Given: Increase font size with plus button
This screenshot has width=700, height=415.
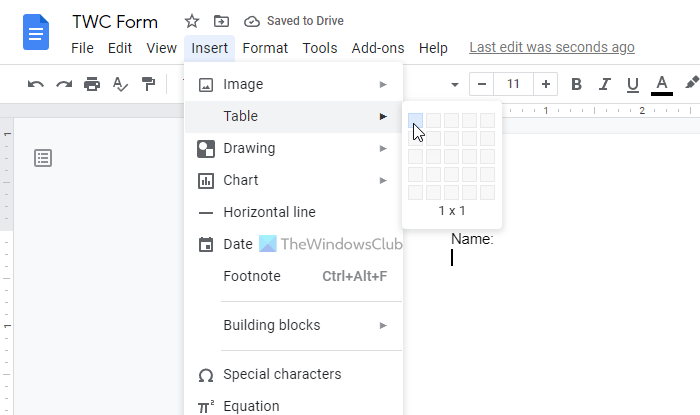Looking at the screenshot, I should point(546,84).
